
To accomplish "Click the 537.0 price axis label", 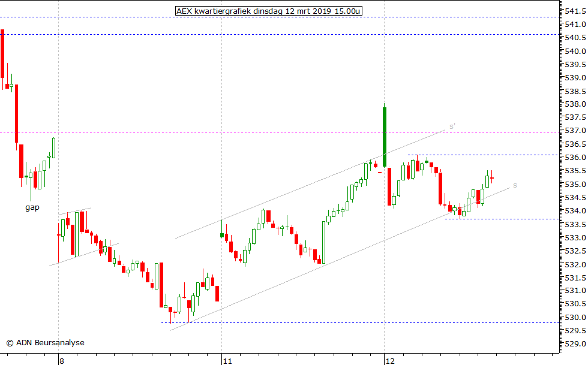I will point(575,131).
